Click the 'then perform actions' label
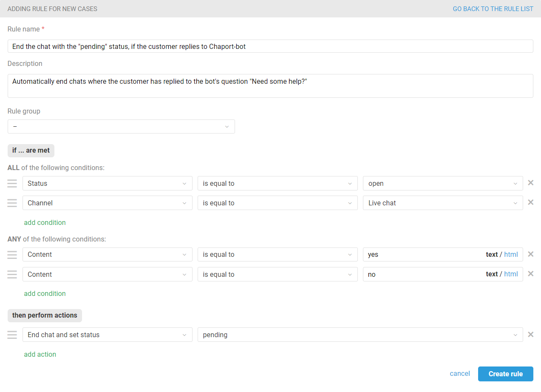The width and height of the screenshot is (541, 392). click(x=45, y=315)
